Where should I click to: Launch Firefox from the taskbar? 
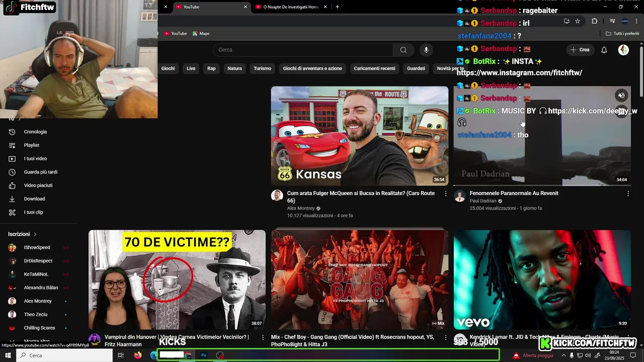tap(138, 355)
